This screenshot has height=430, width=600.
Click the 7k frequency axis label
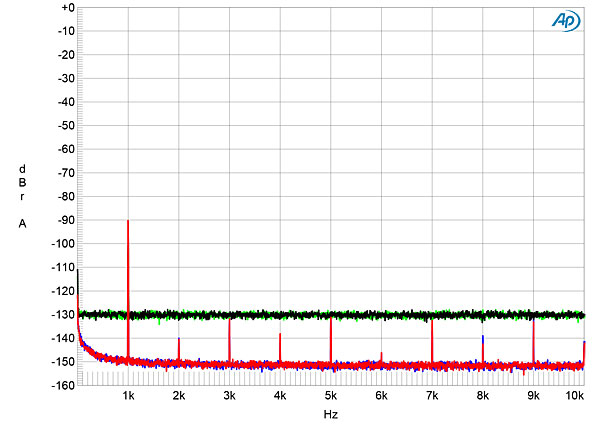(x=432, y=396)
